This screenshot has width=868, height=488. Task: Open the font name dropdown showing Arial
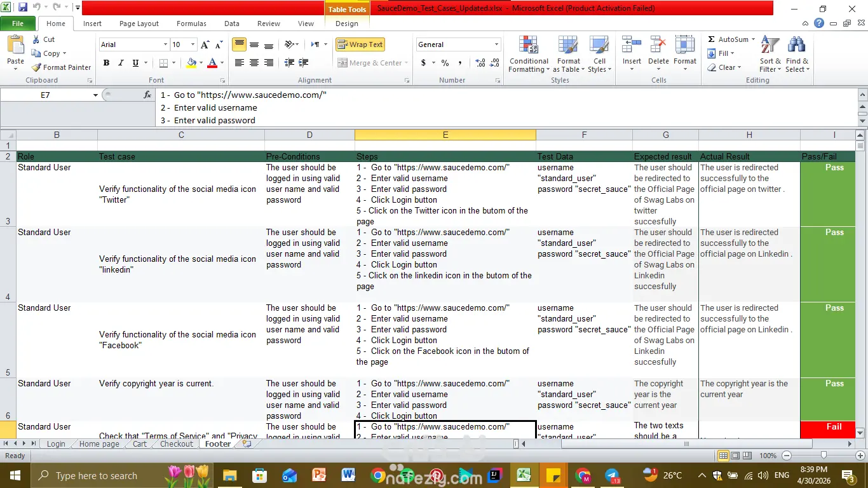point(165,44)
